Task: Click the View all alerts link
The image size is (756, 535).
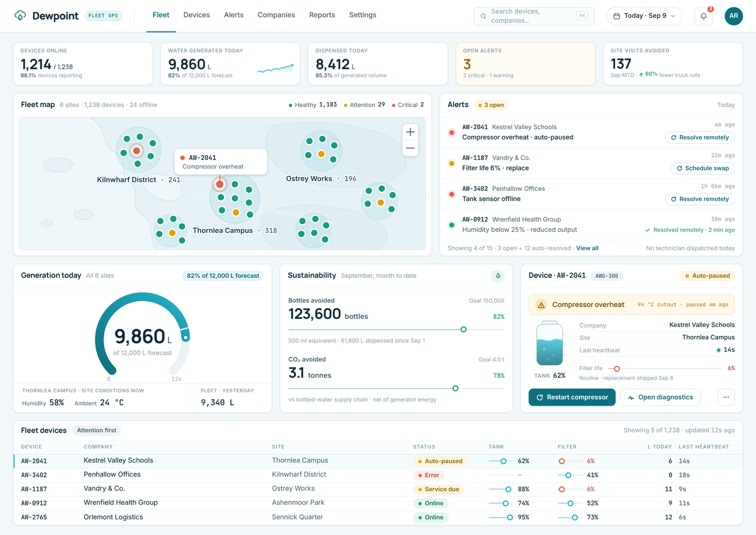Action: [588, 249]
